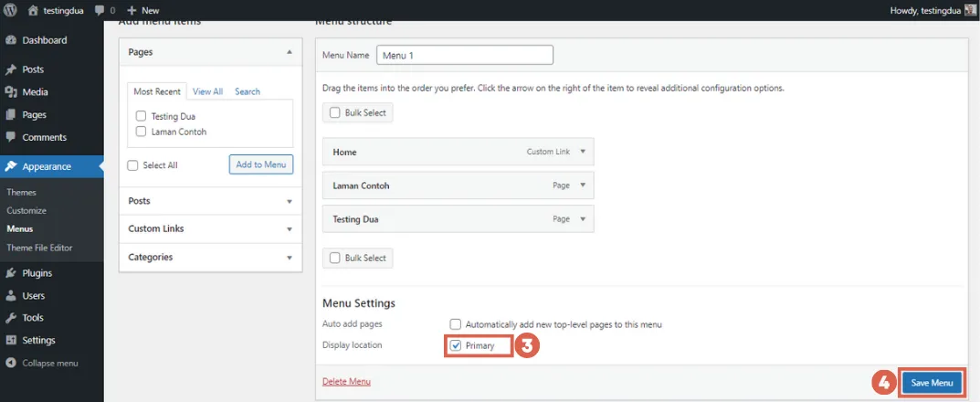
Task: Switch to the Search tab
Action: 248,91
